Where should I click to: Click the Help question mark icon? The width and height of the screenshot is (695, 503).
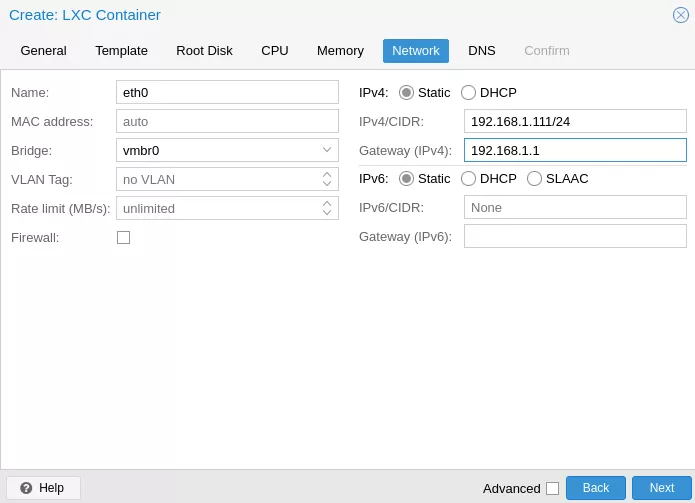click(26, 488)
